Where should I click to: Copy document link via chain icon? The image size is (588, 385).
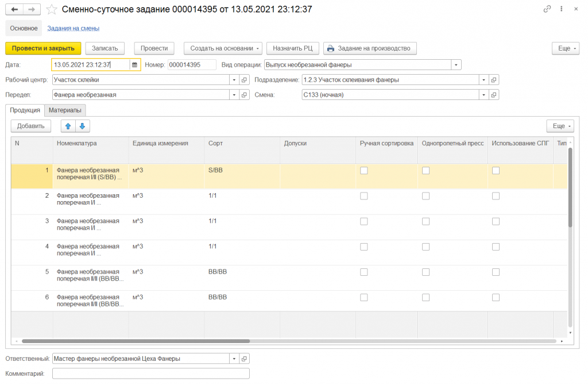pos(547,9)
